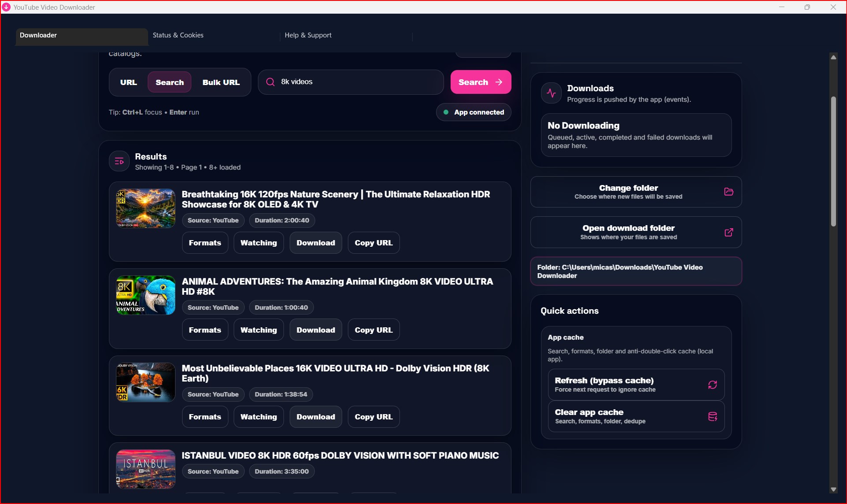Copy URL of Breathtaking 16K Nature Scenery
The height and width of the screenshot is (504, 847).
(373, 243)
